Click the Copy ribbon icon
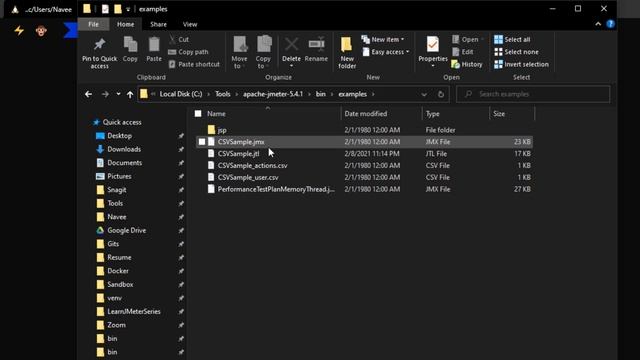Viewport: 640px width, 360px height. pyautogui.click(x=130, y=44)
